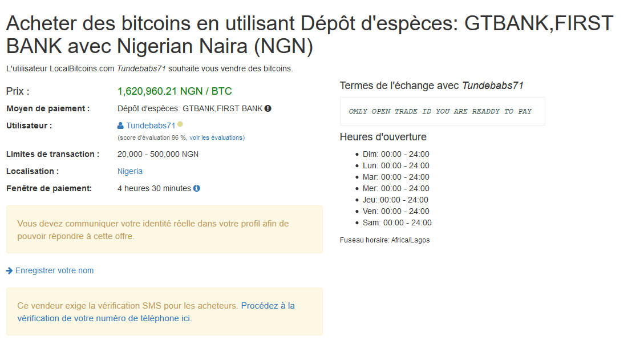The image size is (644, 344).
Task: Click the info symbol near 4 heures 30 minutes
Action: 196,188
